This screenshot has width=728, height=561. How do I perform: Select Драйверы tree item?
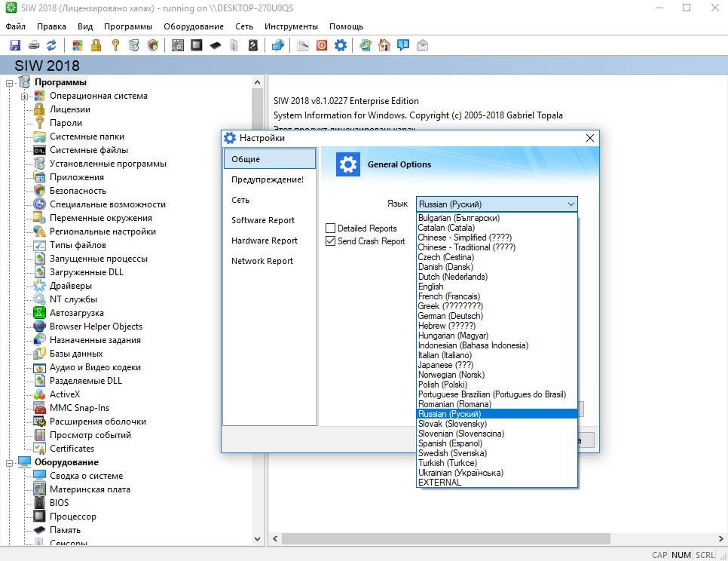click(71, 286)
